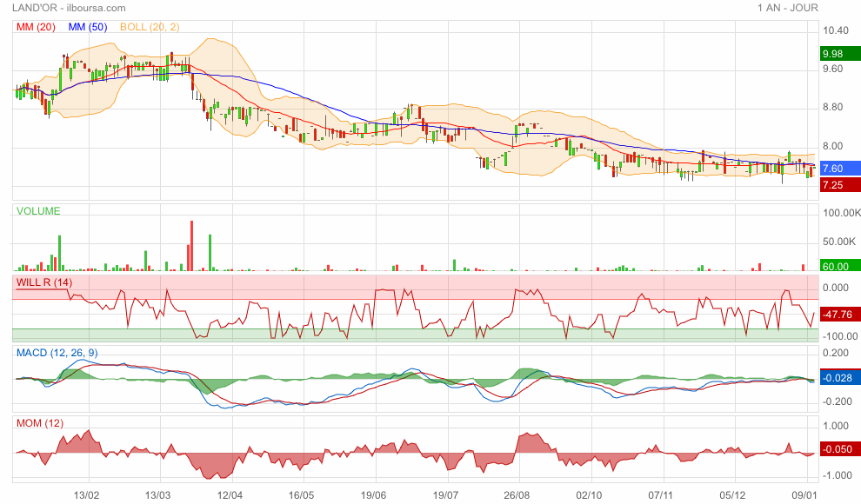
Task: Click the MOM (12) indicator label
Action: 39,423
